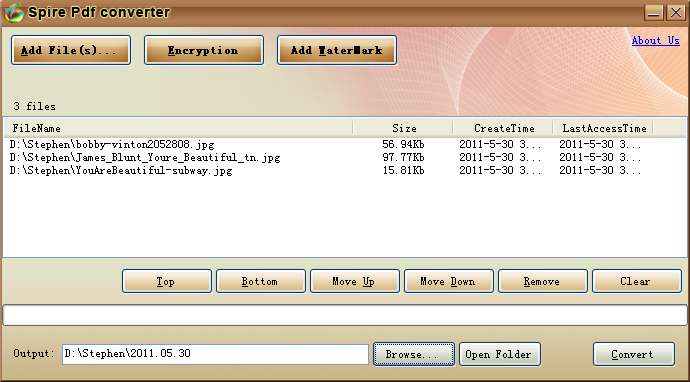Send selected file to Bottom
This screenshot has width=690, height=382.
tap(261, 281)
